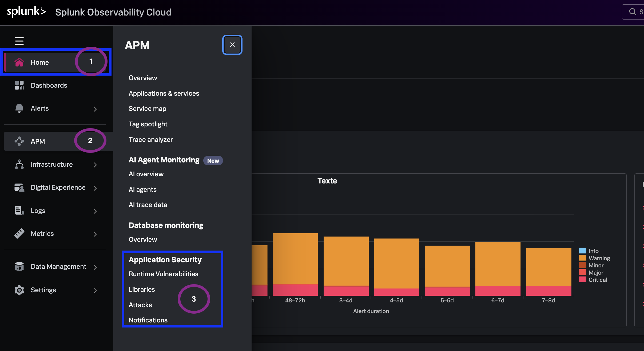Open Notifications under Application Security

148,320
